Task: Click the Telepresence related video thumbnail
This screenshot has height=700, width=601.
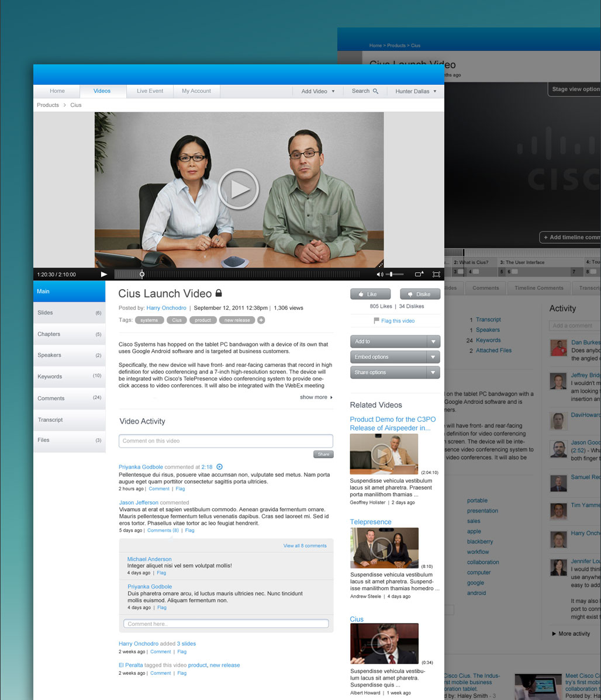Action: coord(384,547)
